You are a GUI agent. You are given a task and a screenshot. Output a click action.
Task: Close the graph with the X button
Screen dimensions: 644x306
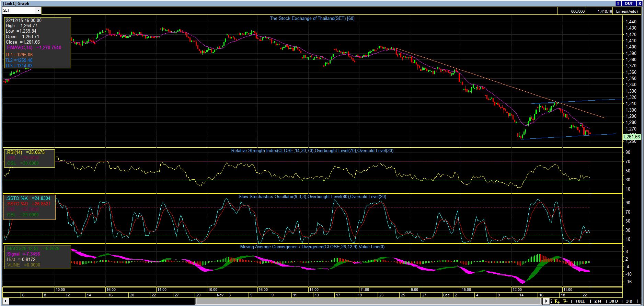point(640,3)
